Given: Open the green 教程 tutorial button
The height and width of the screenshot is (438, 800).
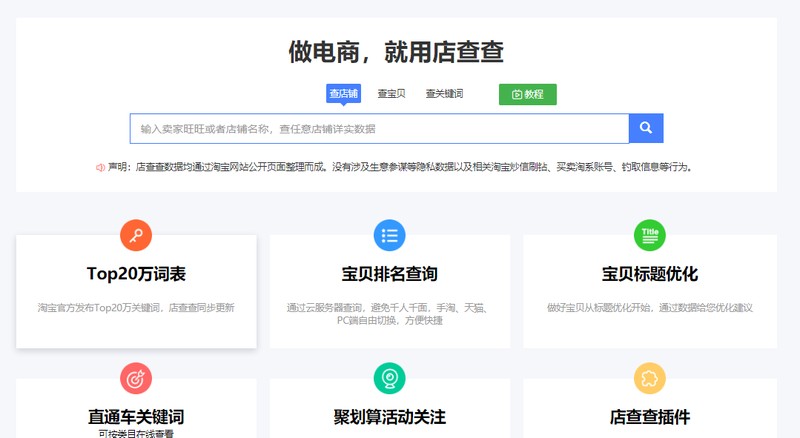Looking at the screenshot, I should click(528, 94).
